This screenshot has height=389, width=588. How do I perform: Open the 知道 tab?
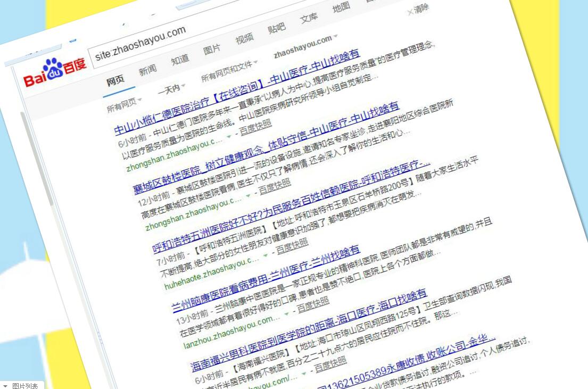pos(180,59)
